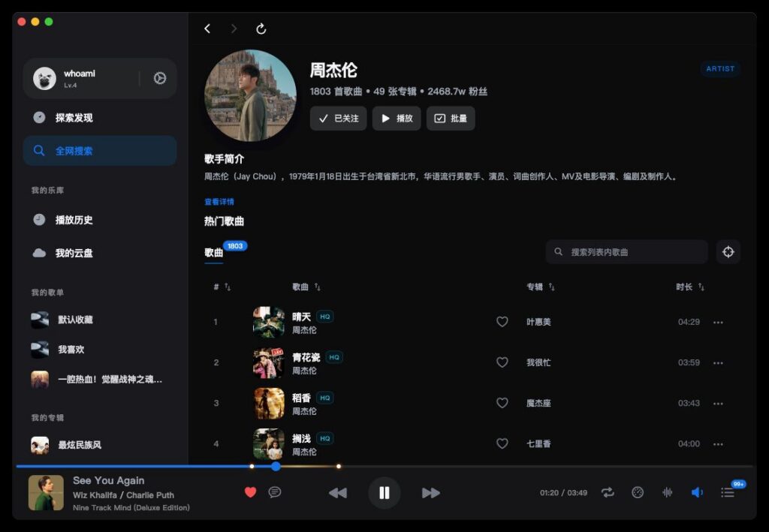The width and height of the screenshot is (769, 532).
Task: Open the play queue icon showing 99+
Action: pos(727,493)
